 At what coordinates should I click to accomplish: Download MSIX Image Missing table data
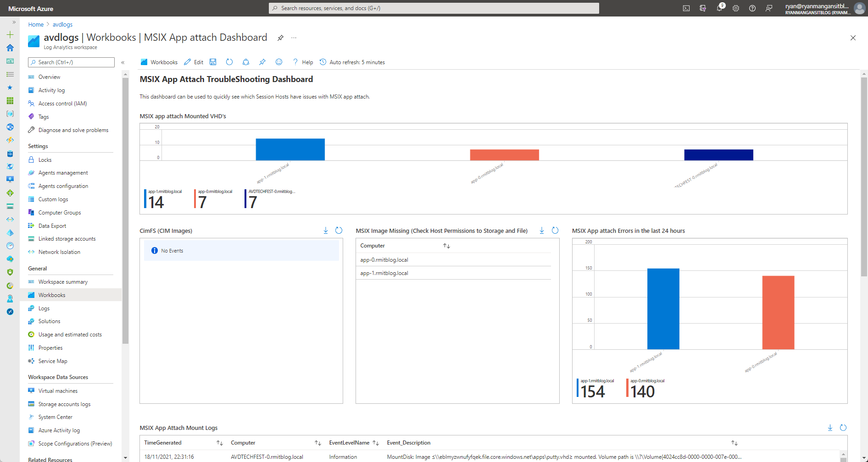pos(542,231)
